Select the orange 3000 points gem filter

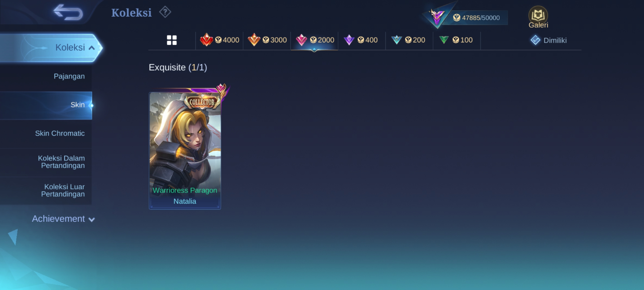pyautogui.click(x=267, y=40)
